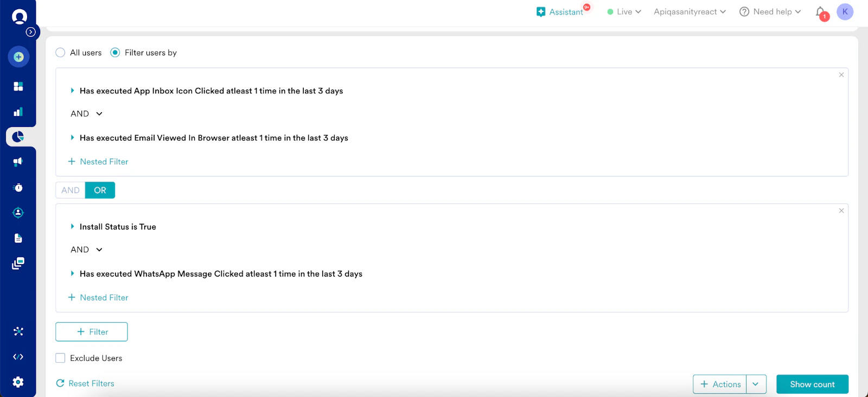Click the create new plus icon in sidebar
868x397 pixels.
click(x=18, y=57)
